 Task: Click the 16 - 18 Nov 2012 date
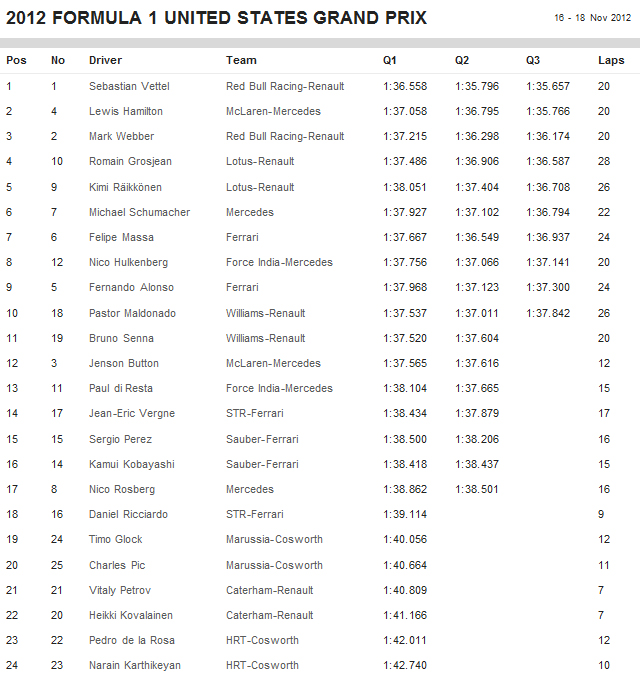(x=592, y=19)
